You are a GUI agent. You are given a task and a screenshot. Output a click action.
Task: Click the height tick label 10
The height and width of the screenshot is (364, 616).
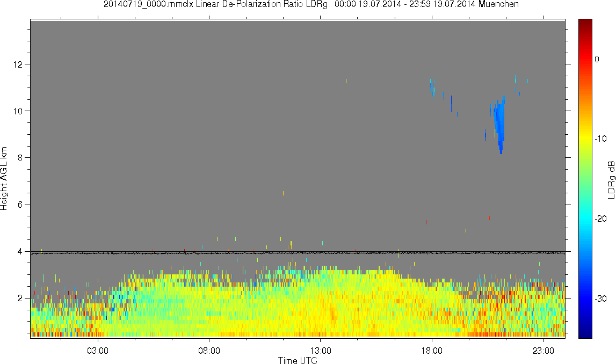[19, 111]
